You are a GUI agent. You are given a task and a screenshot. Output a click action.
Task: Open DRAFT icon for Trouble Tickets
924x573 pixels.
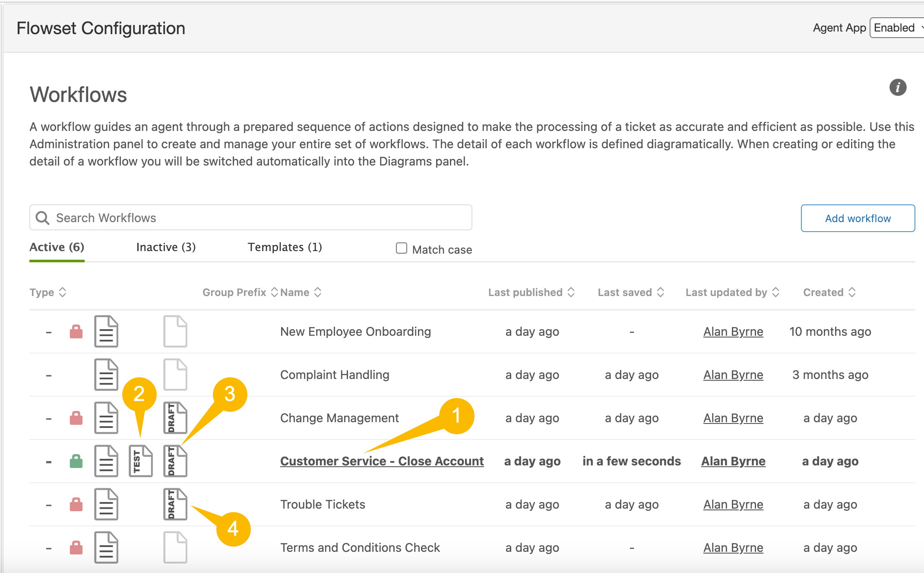175,504
